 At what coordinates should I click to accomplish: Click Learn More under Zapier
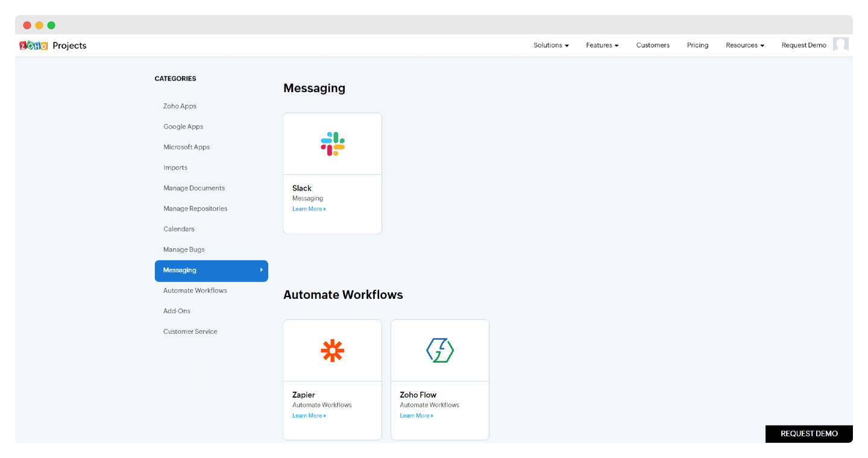[309, 416]
